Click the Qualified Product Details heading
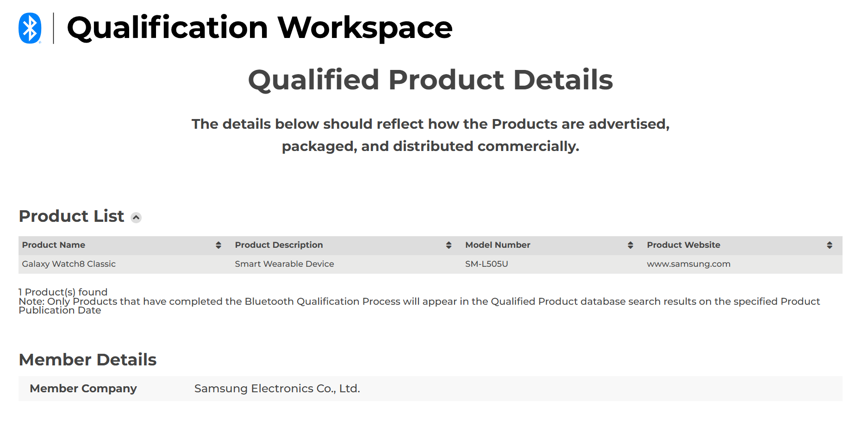The width and height of the screenshot is (868, 427). click(431, 80)
